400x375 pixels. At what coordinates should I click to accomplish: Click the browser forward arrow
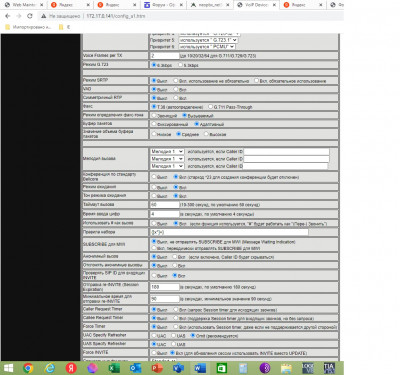pos(19,16)
